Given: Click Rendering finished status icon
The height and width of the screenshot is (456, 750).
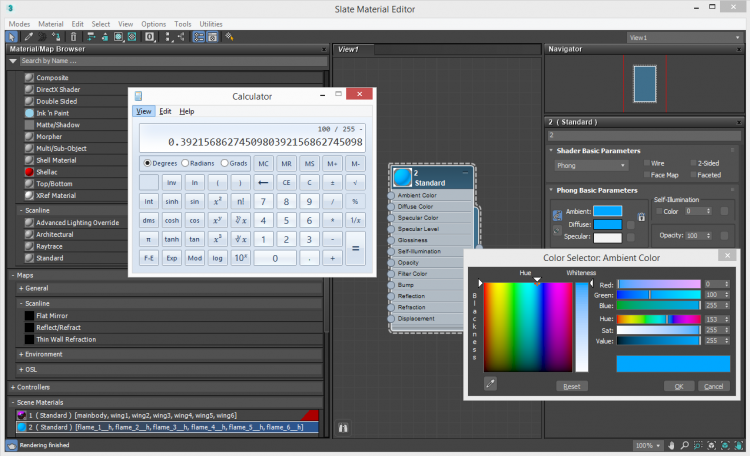Looking at the screenshot, I should click(11, 445).
